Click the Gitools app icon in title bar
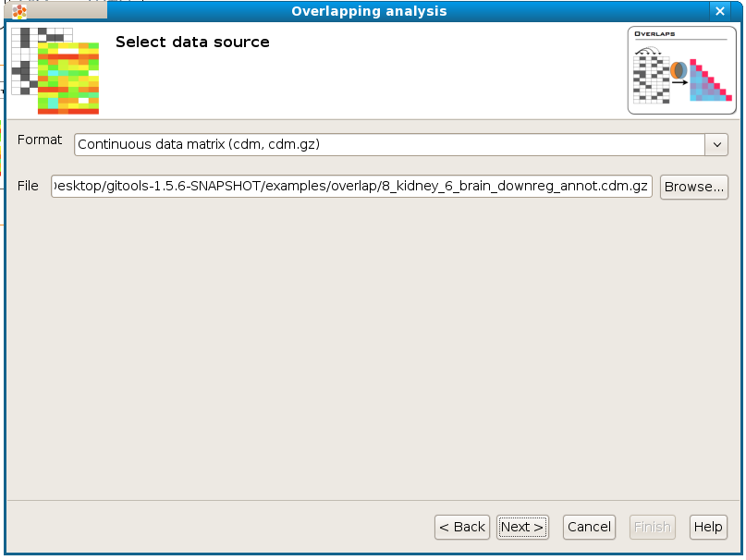This screenshot has height=560, width=746. [19, 12]
